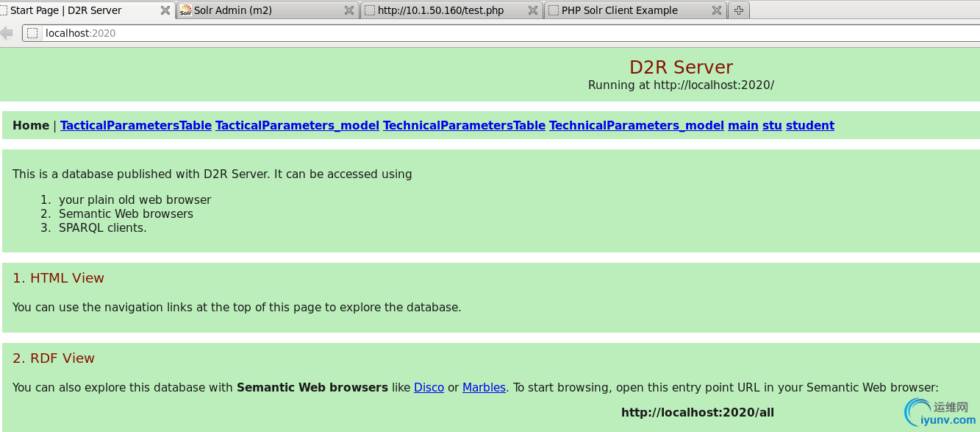Switch to the PHP Solr Client Example tab
This screenshot has width=980, height=432.
(635, 10)
